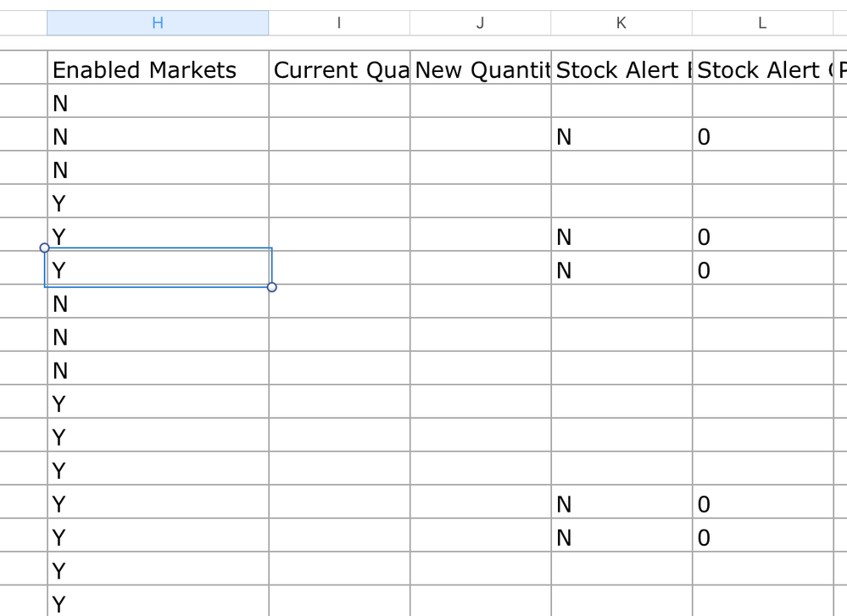Click empty column I cell beside selected cell

(339, 269)
